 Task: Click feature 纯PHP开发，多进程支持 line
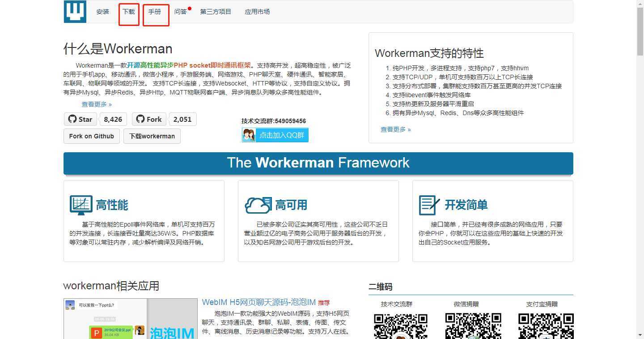(x=461, y=69)
